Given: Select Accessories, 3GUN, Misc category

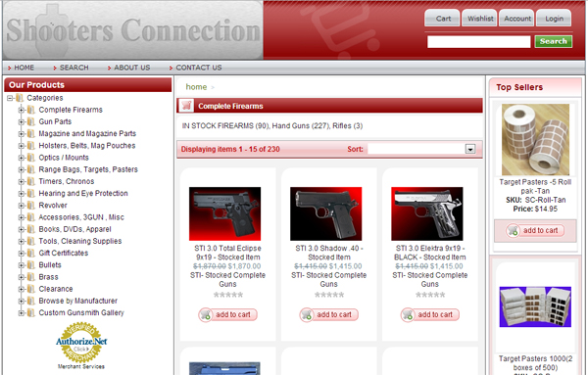Looking at the screenshot, I should pyautogui.click(x=81, y=217).
